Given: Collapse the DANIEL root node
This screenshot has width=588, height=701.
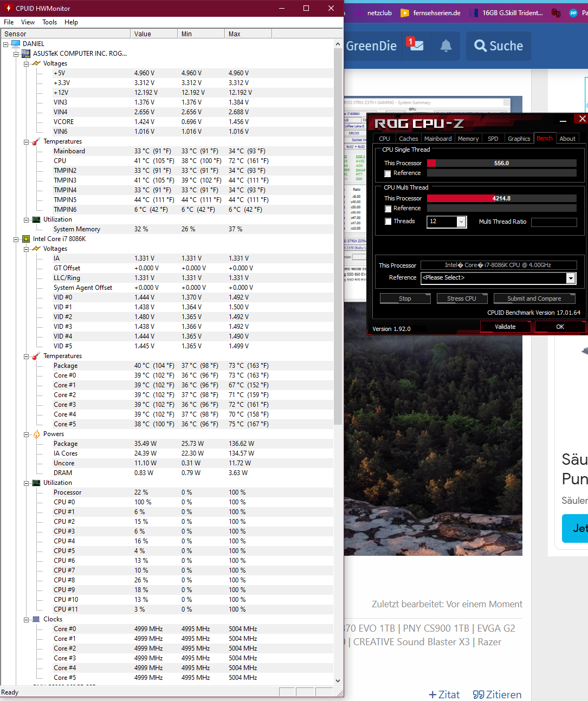Looking at the screenshot, I should [6, 44].
